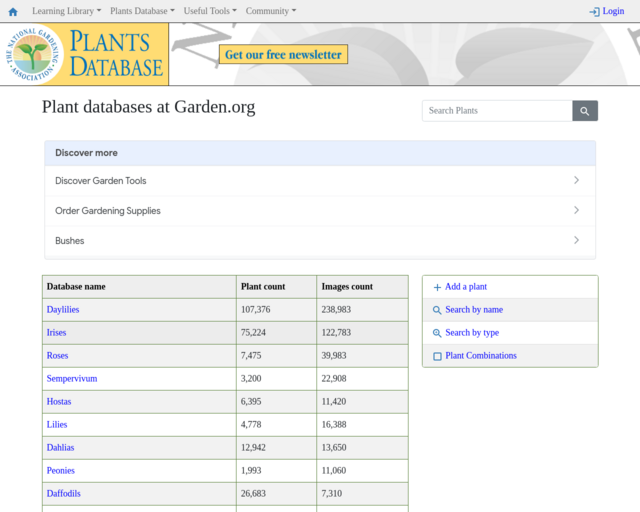The image size is (640, 512).
Task: Open the Sempervivum database link
Action: [72, 378]
